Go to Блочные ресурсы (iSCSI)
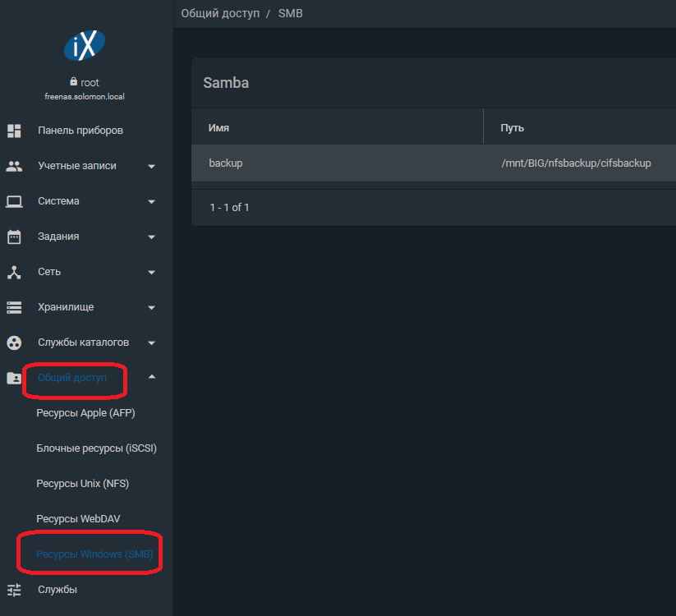Image resolution: width=676 pixels, height=616 pixels. tap(97, 448)
